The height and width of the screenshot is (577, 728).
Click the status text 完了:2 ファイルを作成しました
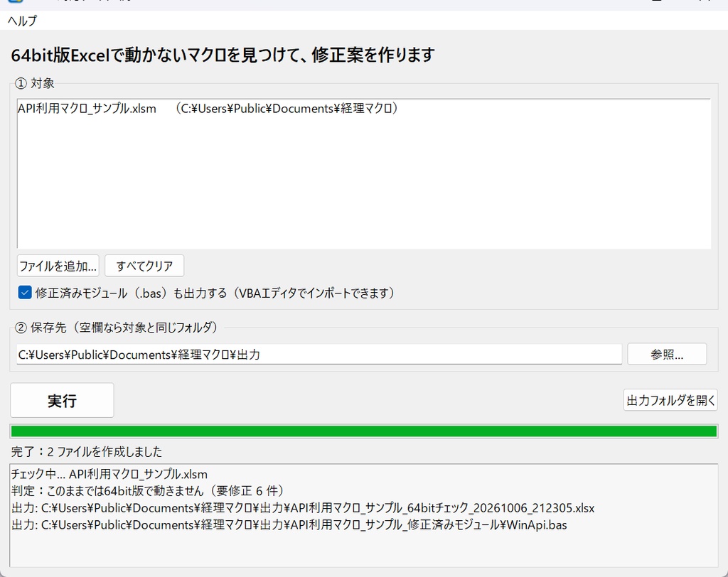[x=86, y=451]
